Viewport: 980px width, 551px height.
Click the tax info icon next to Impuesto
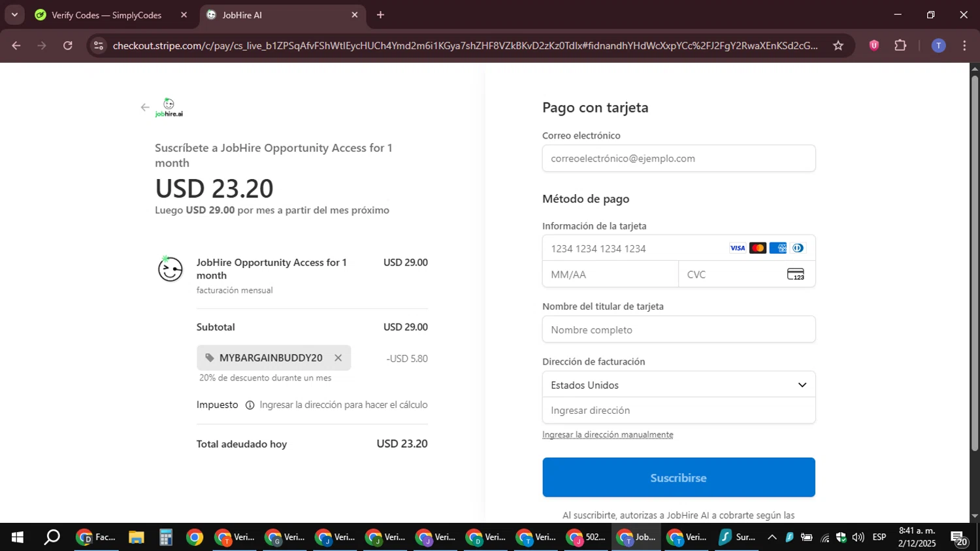(250, 405)
